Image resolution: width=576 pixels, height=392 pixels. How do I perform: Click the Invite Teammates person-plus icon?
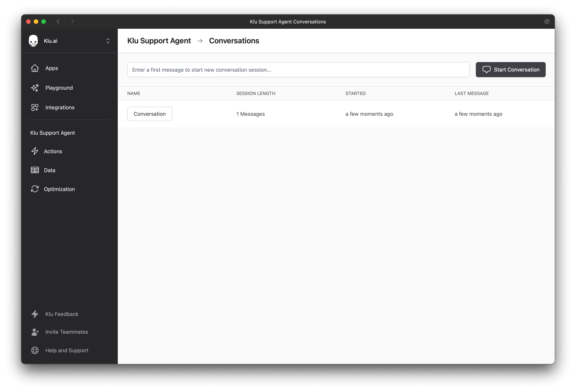(35, 332)
